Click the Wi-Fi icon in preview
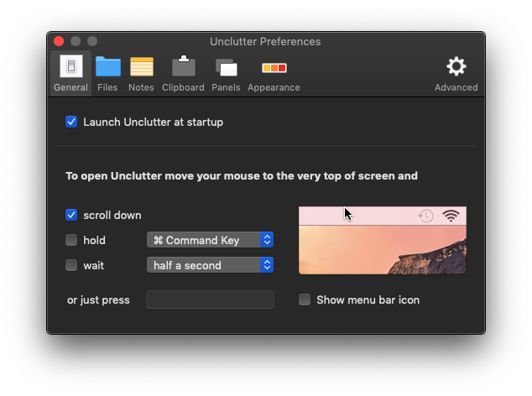Image resolution: width=532 pixels, height=396 pixels. point(451,216)
